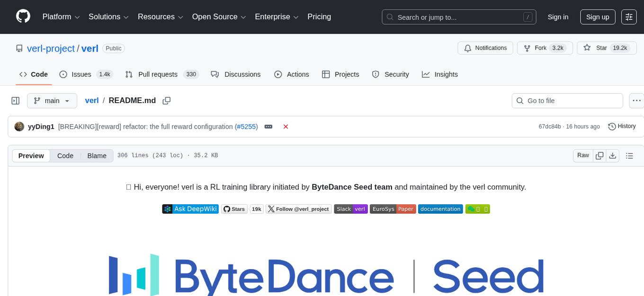Expand the Platform menu
The image size is (644, 296).
coord(61,17)
